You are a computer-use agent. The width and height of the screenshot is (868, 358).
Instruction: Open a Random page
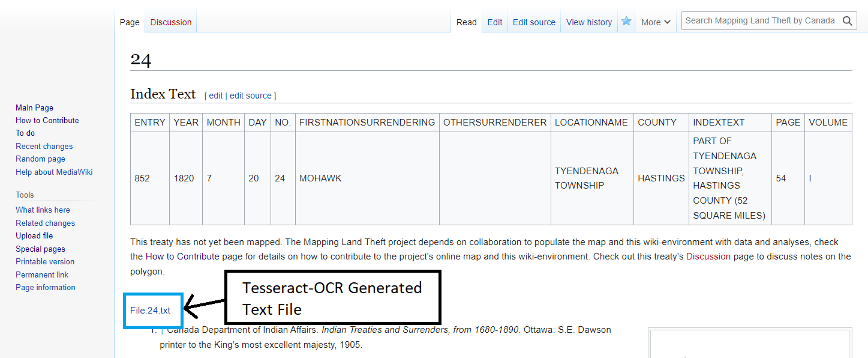coord(40,159)
